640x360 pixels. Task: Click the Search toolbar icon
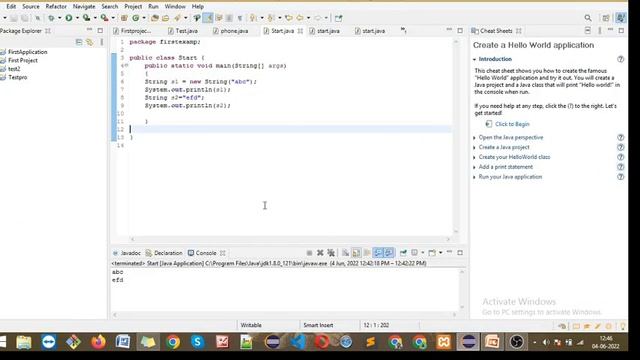(177, 18)
